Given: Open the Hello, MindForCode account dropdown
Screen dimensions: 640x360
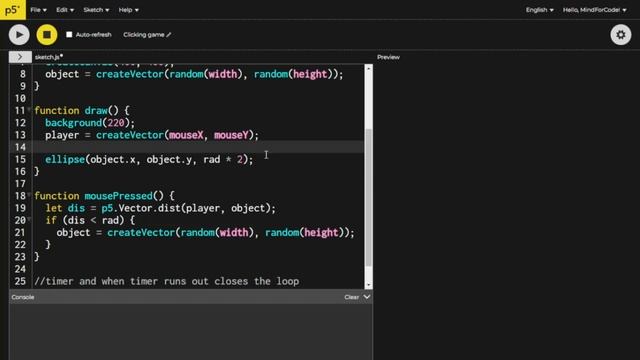Looking at the screenshot, I should 594,10.
